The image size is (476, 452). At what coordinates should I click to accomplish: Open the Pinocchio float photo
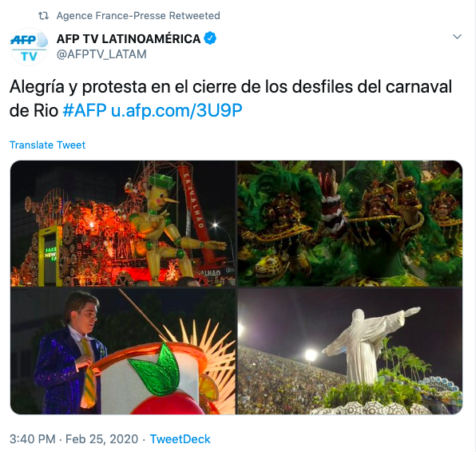tap(123, 224)
